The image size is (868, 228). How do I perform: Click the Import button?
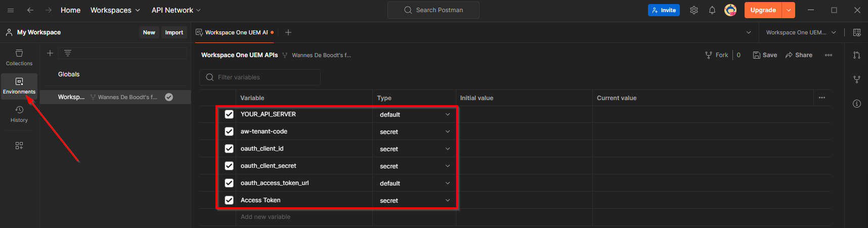[174, 32]
